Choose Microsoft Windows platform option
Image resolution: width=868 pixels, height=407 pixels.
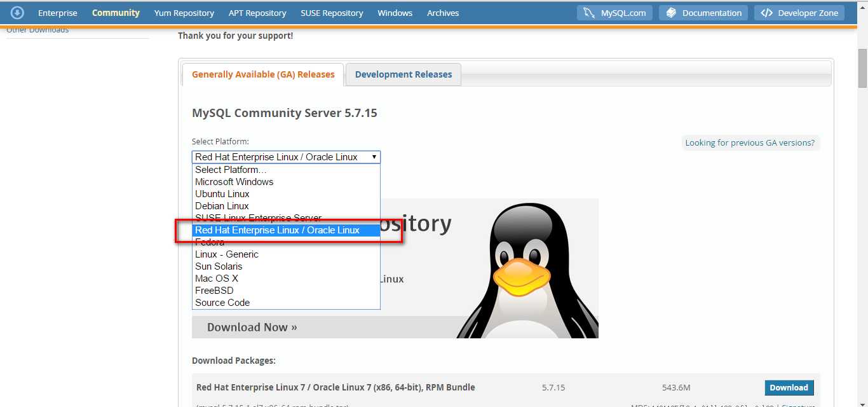286,182
